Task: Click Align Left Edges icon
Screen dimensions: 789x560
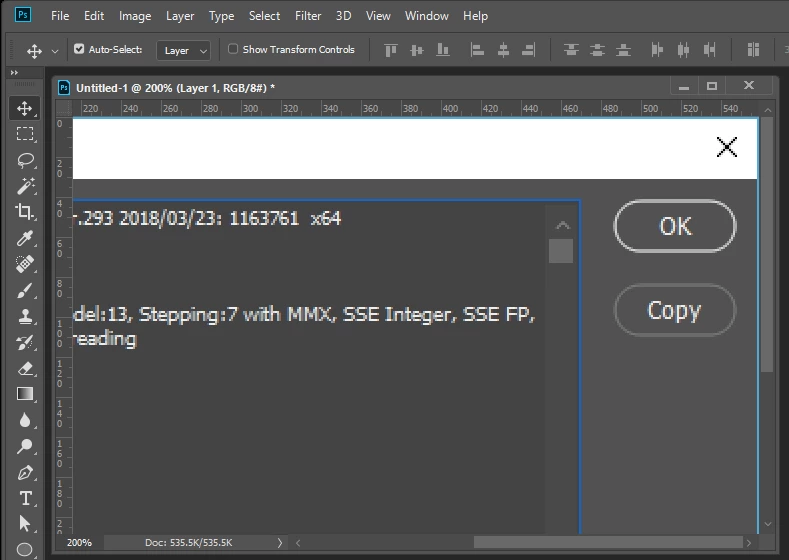Action: pos(477,50)
